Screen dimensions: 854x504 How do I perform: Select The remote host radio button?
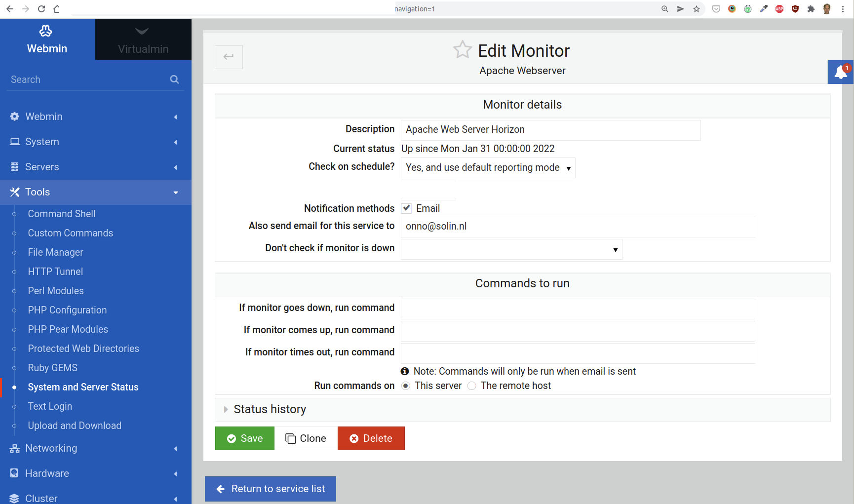472,386
